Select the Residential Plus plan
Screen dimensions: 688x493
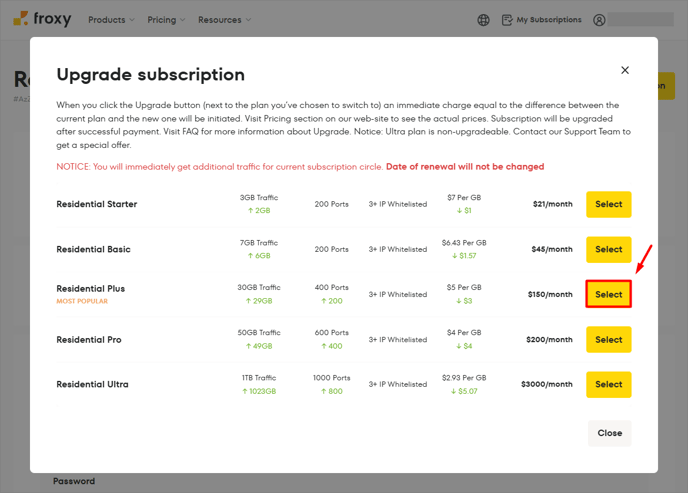point(609,294)
